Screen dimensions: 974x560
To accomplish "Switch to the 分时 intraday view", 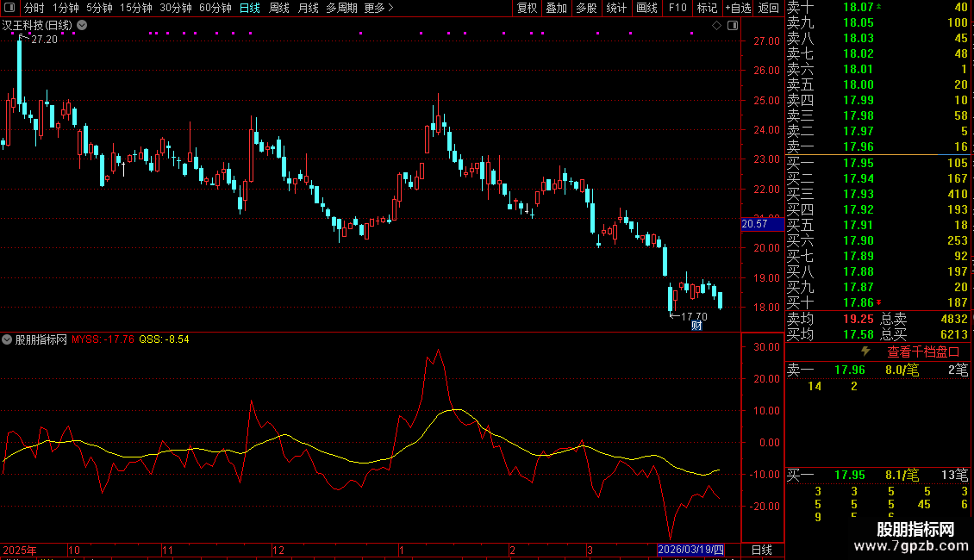I will click(x=34, y=8).
